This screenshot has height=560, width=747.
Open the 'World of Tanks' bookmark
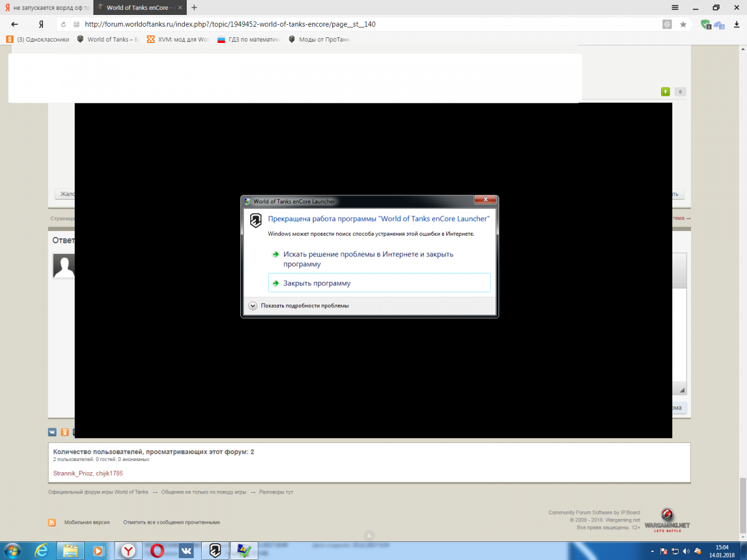tap(107, 39)
